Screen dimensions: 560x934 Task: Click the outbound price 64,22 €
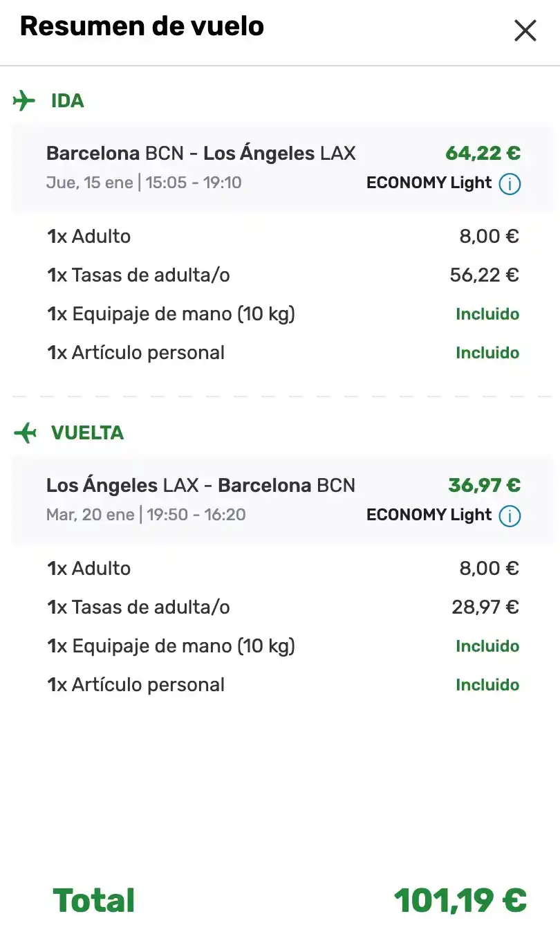click(483, 153)
